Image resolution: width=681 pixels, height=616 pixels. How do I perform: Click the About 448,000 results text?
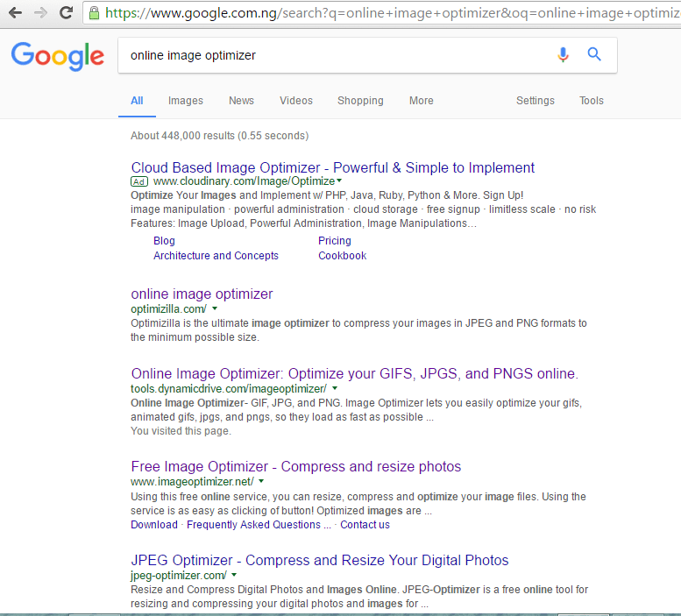(219, 136)
